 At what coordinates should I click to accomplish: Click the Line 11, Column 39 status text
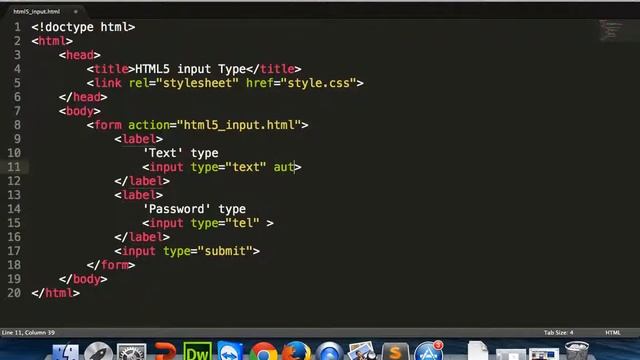point(28,333)
